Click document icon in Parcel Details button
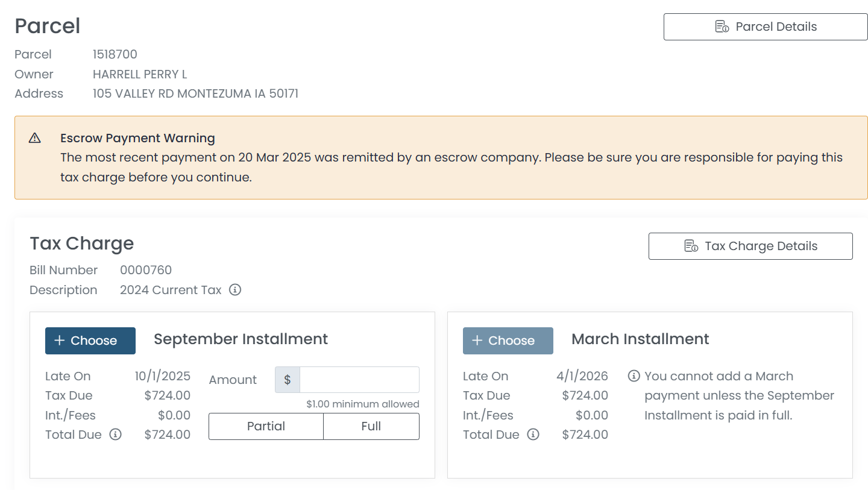Screen dimensions: 868x490 pyautogui.click(x=722, y=27)
